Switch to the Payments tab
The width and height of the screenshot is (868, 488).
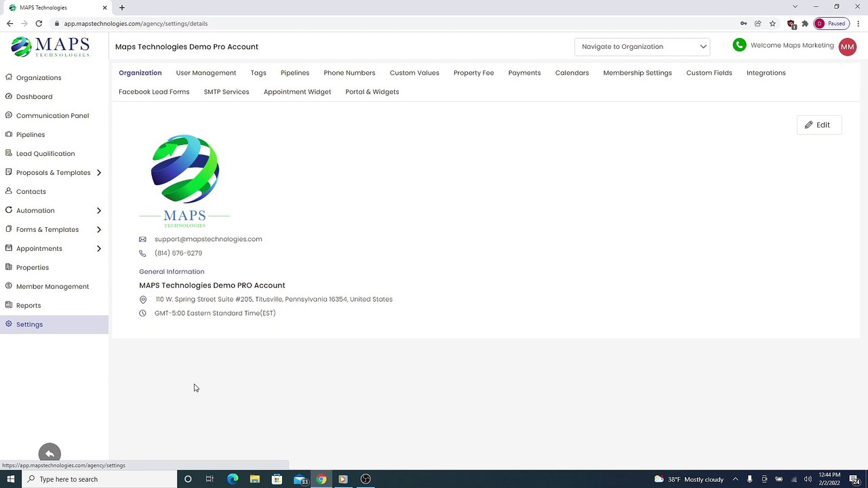[x=525, y=73]
